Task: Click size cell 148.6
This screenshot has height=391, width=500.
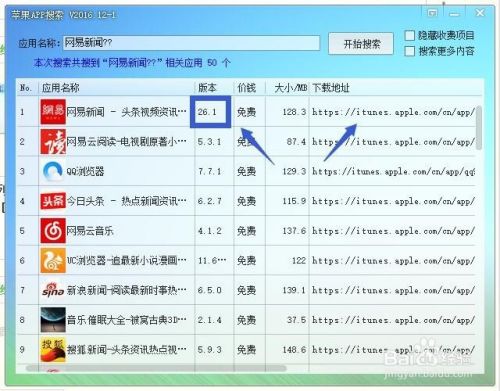Action: pos(294,349)
